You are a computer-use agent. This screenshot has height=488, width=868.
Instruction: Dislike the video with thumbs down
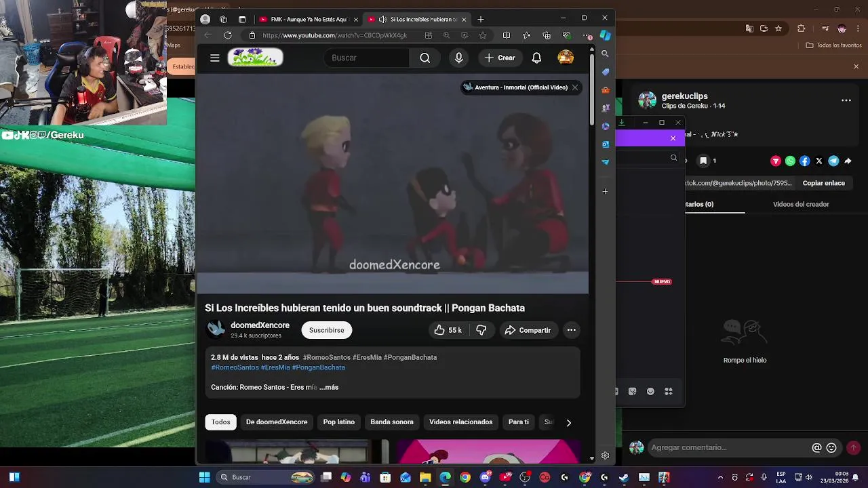pyautogui.click(x=481, y=330)
